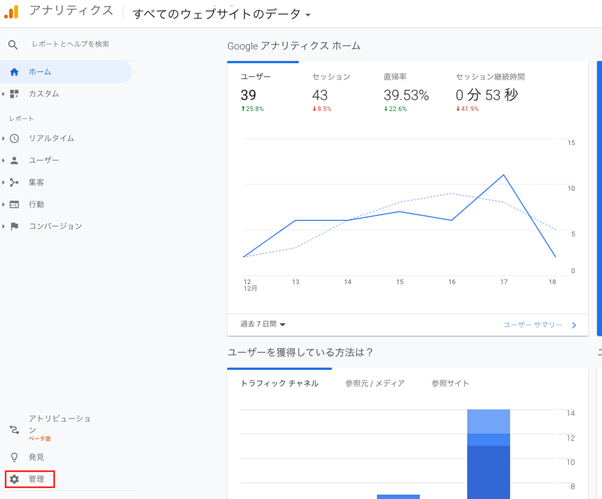The image size is (602, 499).
Task: Click the 41.9% session duration change
Action: tap(467, 109)
